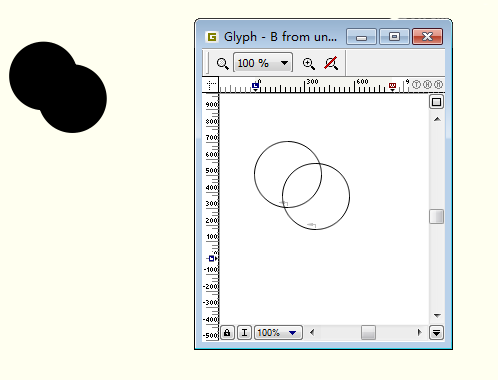Viewport: 498px width, 380px height.
Task: Click the Glyph window G icon
Action: (212, 37)
